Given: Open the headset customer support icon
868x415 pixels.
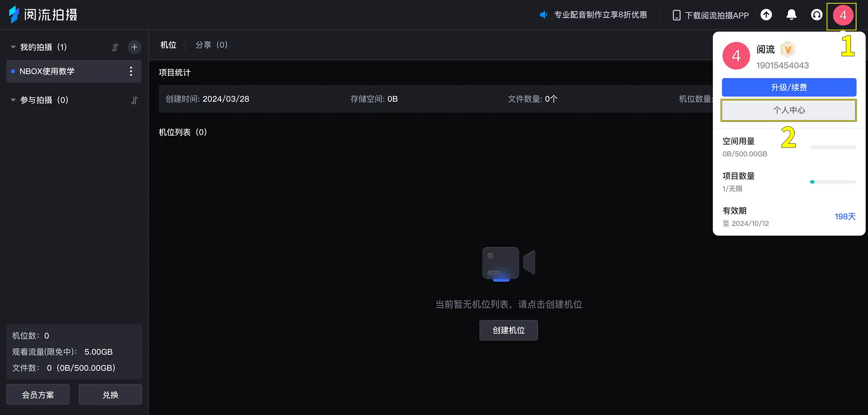Looking at the screenshot, I should click(x=817, y=15).
